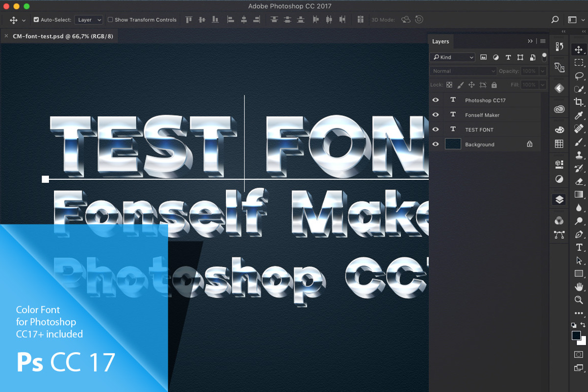588x392 pixels.
Task: Click the Layers panel tab
Action: click(x=441, y=42)
